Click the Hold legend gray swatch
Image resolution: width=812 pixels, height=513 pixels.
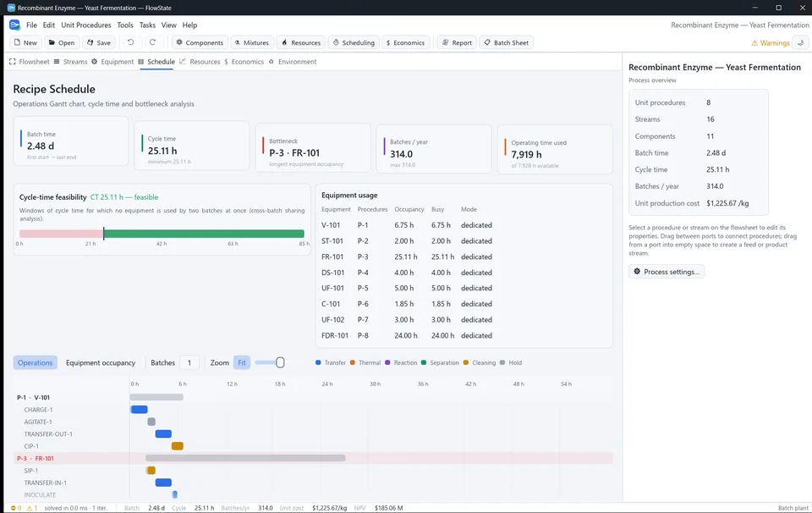click(x=502, y=362)
